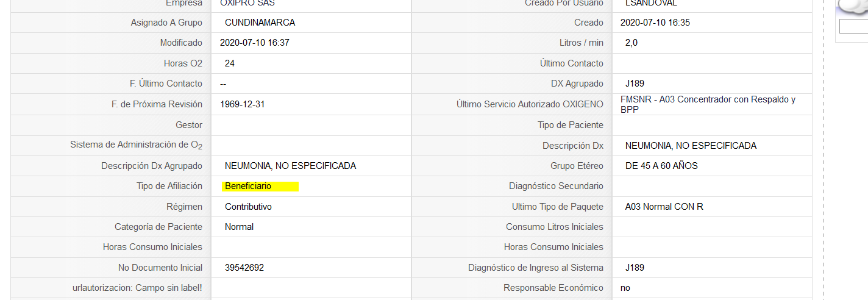Click the empty Gestor field cell
The height and width of the screenshot is (300, 868).
(x=311, y=125)
